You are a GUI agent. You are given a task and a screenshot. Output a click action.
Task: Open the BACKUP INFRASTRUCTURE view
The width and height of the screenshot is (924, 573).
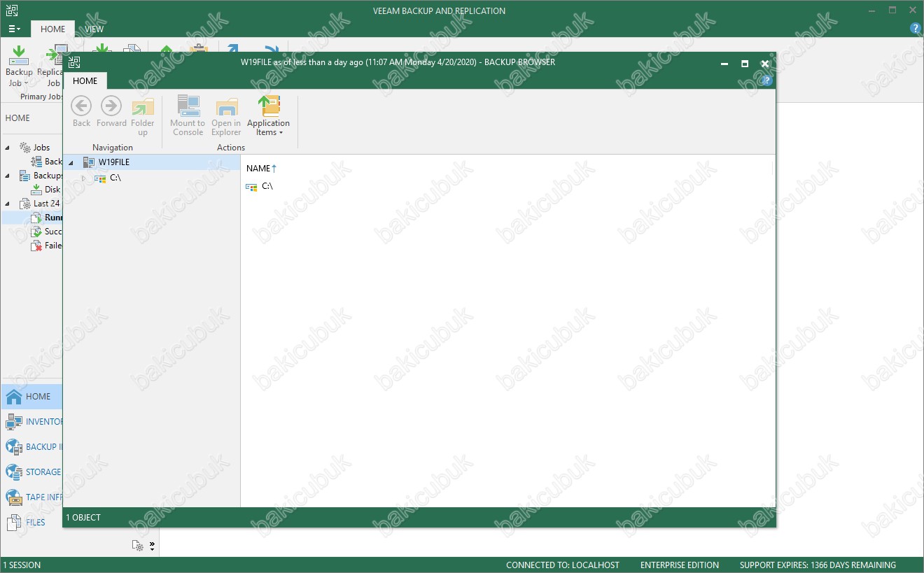[31, 447]
